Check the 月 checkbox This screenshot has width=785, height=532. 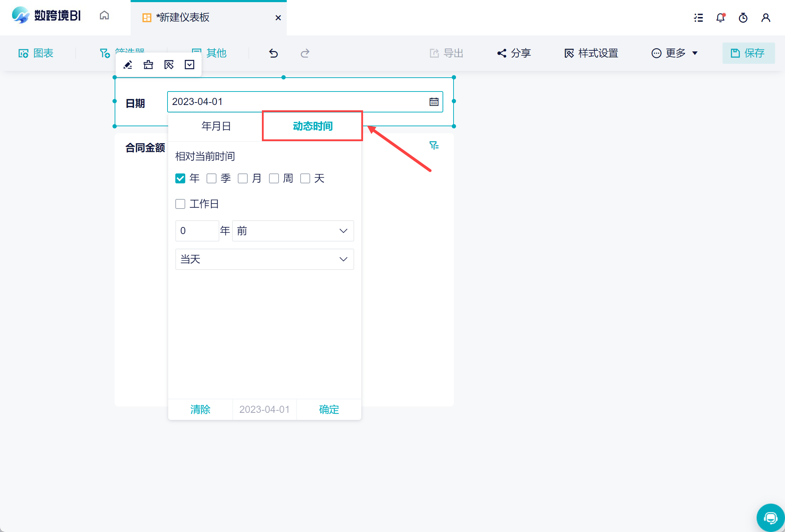[x=243, y=178]
